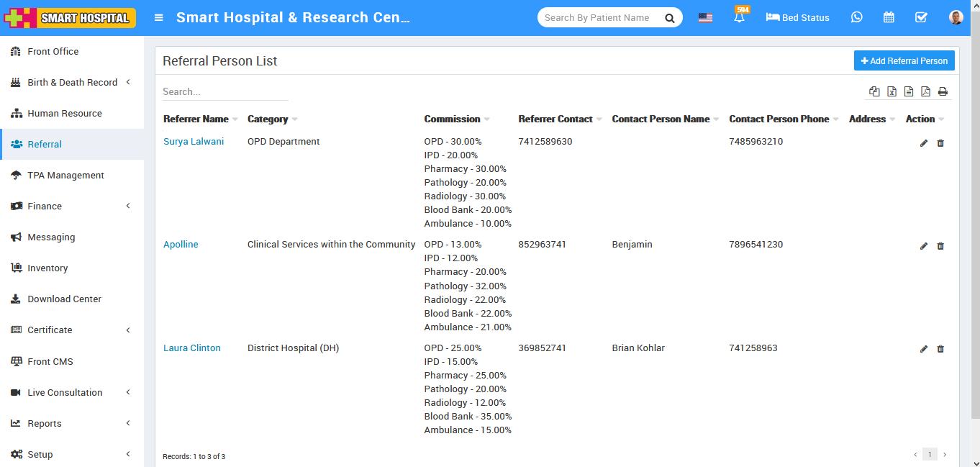Screen dimensions: 980x467
Task: Toggle the sidebar with hamburger menu
Action: coord(159,18)
